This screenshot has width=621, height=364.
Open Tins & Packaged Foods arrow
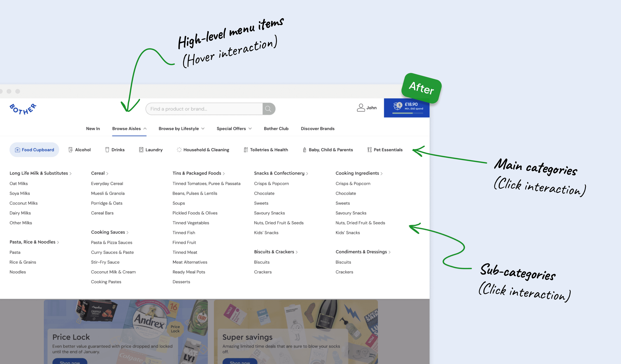pos(224,173)
